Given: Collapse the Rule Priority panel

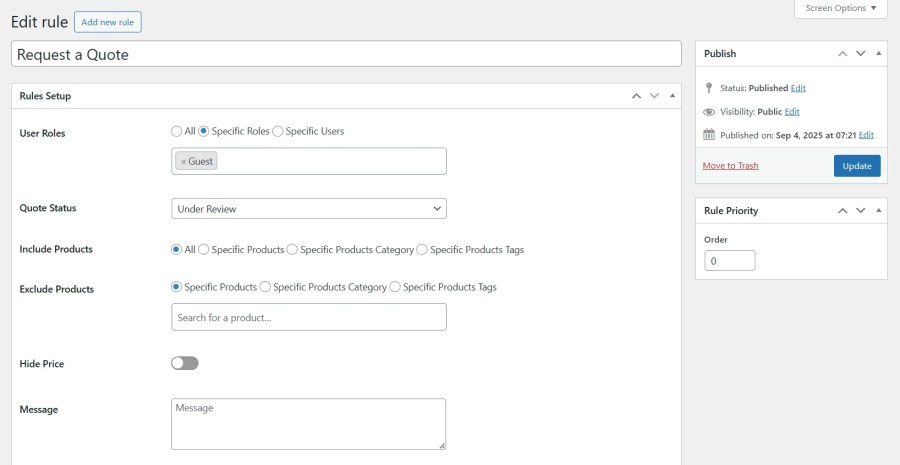Looking at the screenshot, I should pos(879,211).
